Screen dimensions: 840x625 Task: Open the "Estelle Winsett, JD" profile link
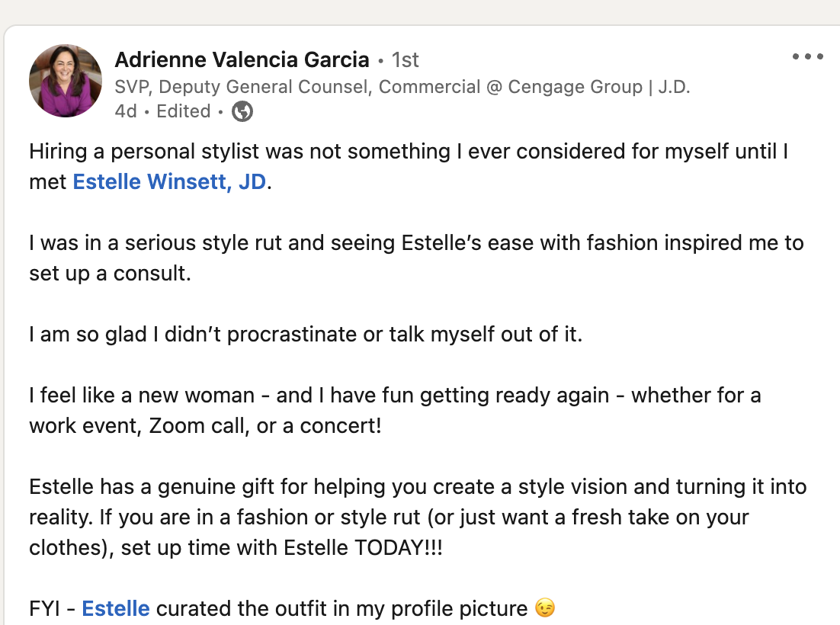(170, 182)
